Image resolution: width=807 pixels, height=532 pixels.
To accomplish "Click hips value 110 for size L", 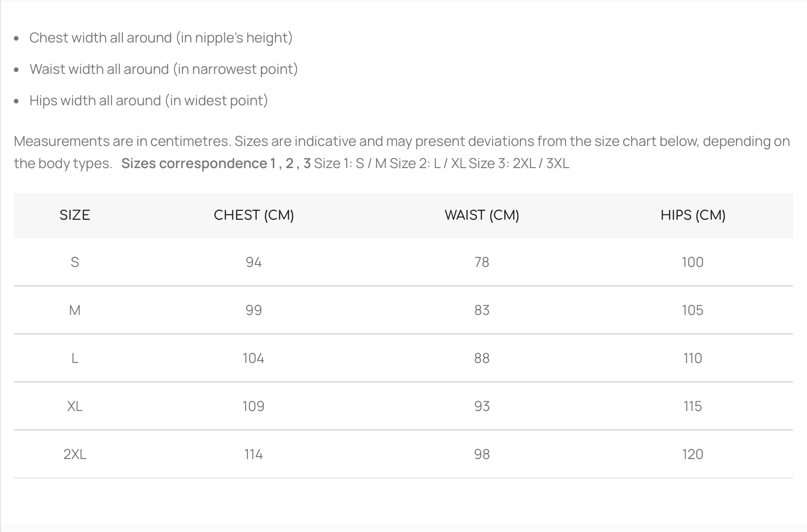I will (x=693, y=358).
